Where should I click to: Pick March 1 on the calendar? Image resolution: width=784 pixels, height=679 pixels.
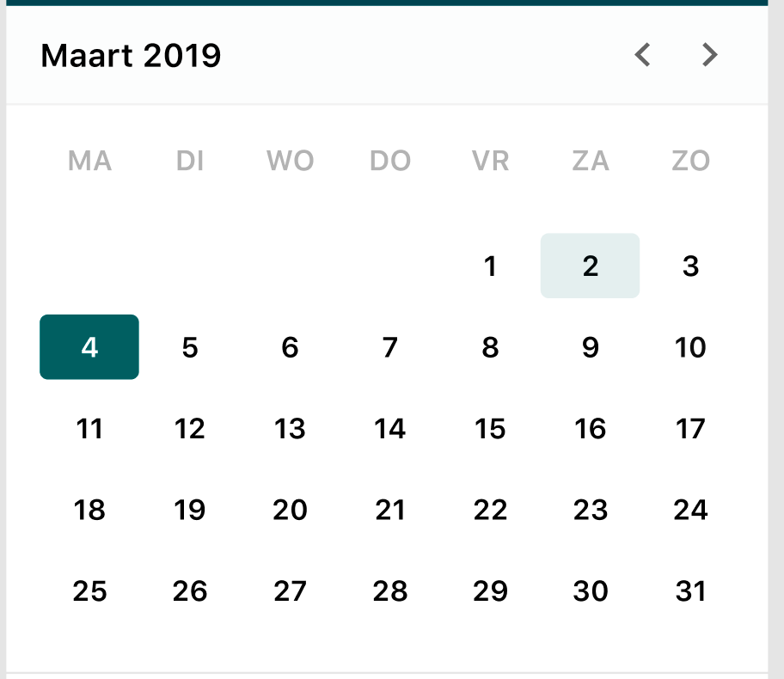(x=490, y=266)
